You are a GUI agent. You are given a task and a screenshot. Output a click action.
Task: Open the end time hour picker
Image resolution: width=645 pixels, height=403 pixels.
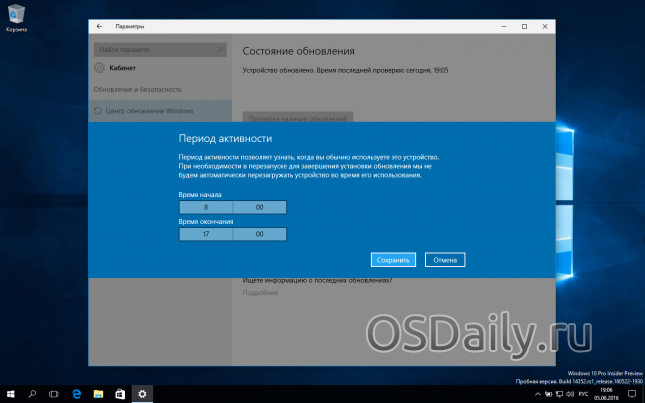click(x=205, y=234)
